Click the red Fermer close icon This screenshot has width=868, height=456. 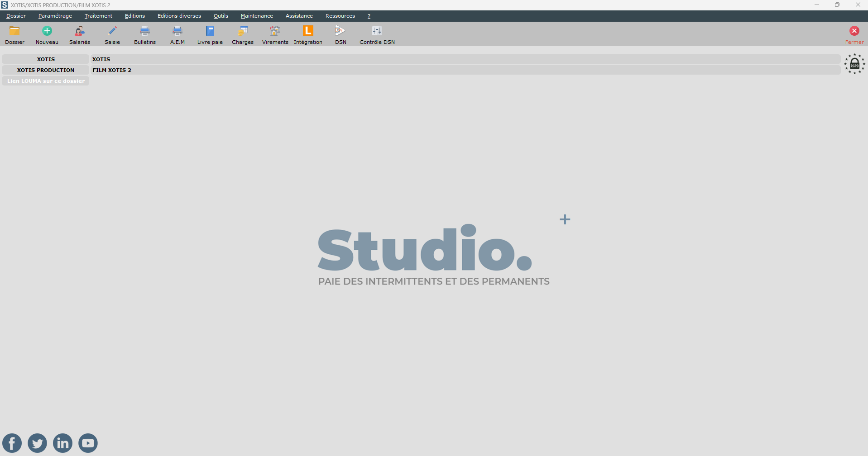[854, 31]
